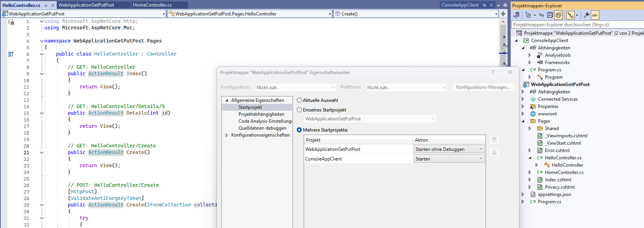The height and width of the screenshot is (228, 644).
Task: Open editor tab settings gear icon
Action: (x=505, y=5)
